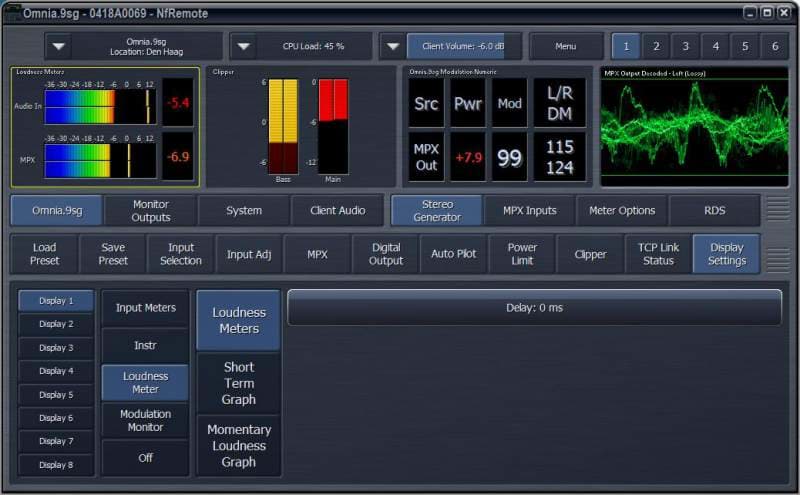Select view preset 4
The height and width of the screenshot is (495, 800).
(715, 46)
